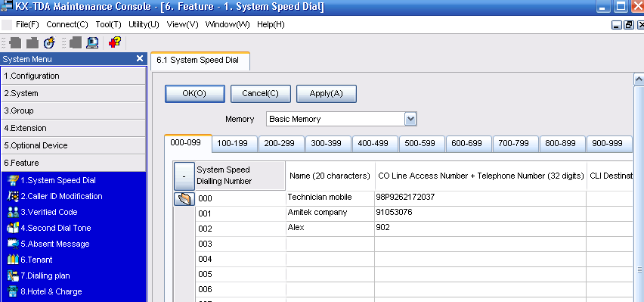Screen dimensions: 644x302
Task: Open the Verified Code icon
Action: (x=13, y=212)
